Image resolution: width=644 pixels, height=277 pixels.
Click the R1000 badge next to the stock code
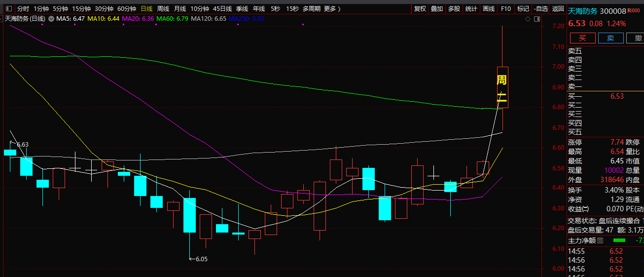(634, 11)
